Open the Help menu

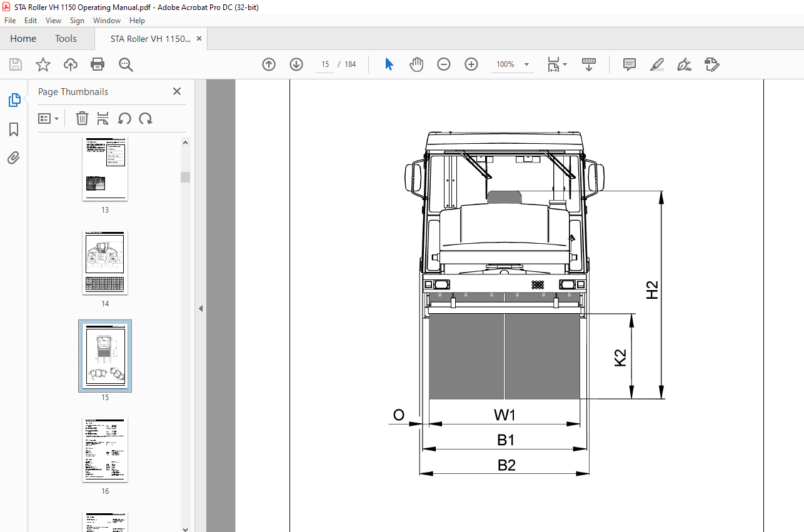pos(137,21)
